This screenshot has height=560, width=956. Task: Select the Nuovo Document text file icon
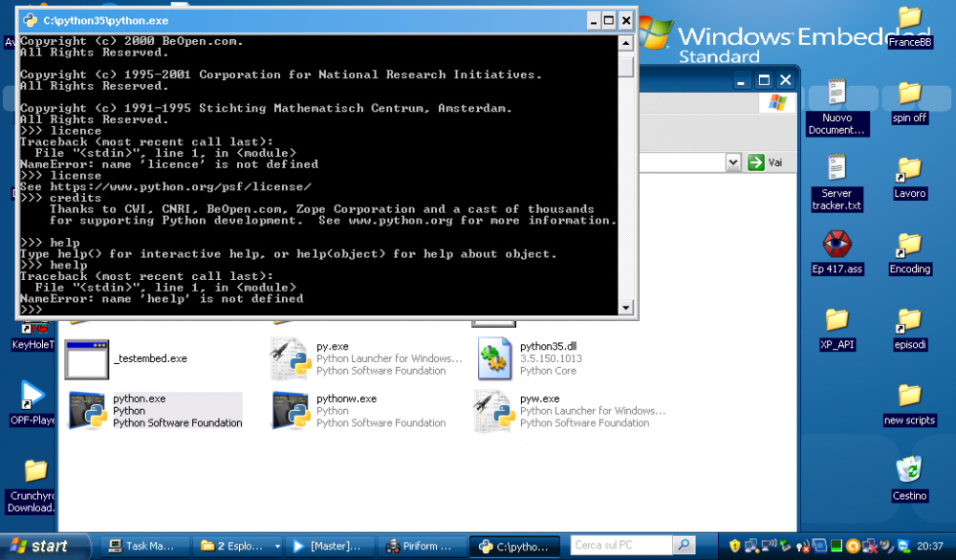[x=836, y=93]
